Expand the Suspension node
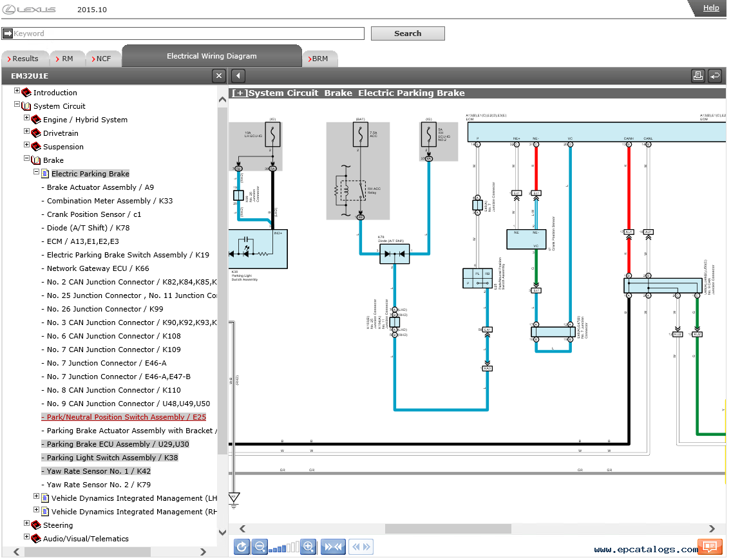 pyautogui.click(x=26, y=144)
